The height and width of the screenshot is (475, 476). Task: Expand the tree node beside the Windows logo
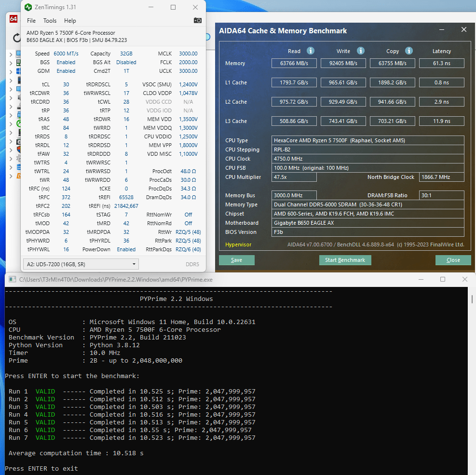(x=11, y=72)
